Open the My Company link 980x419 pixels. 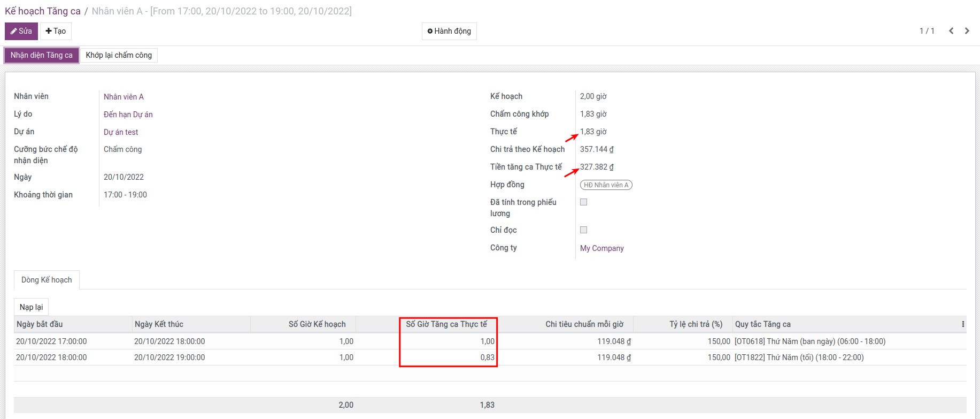pyautogui.click(x=601, y=248)
